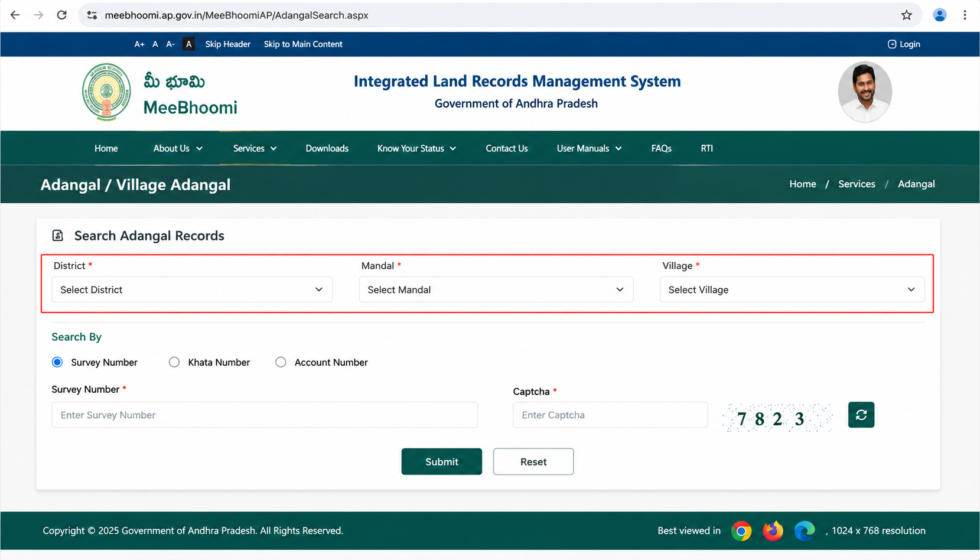
Task: Click the Home breadcrumb link
Action: [x=803, y=184]
